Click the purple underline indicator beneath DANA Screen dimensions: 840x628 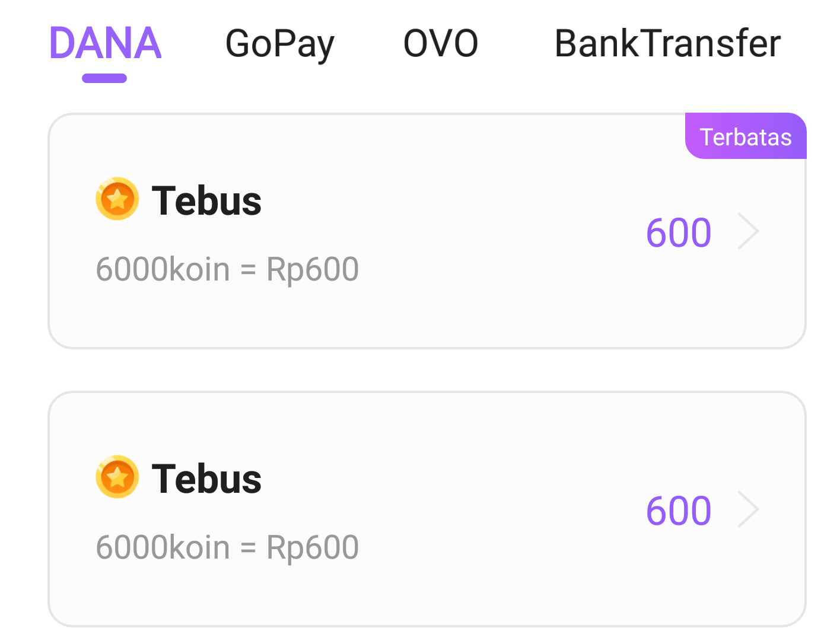coord(104,78)
